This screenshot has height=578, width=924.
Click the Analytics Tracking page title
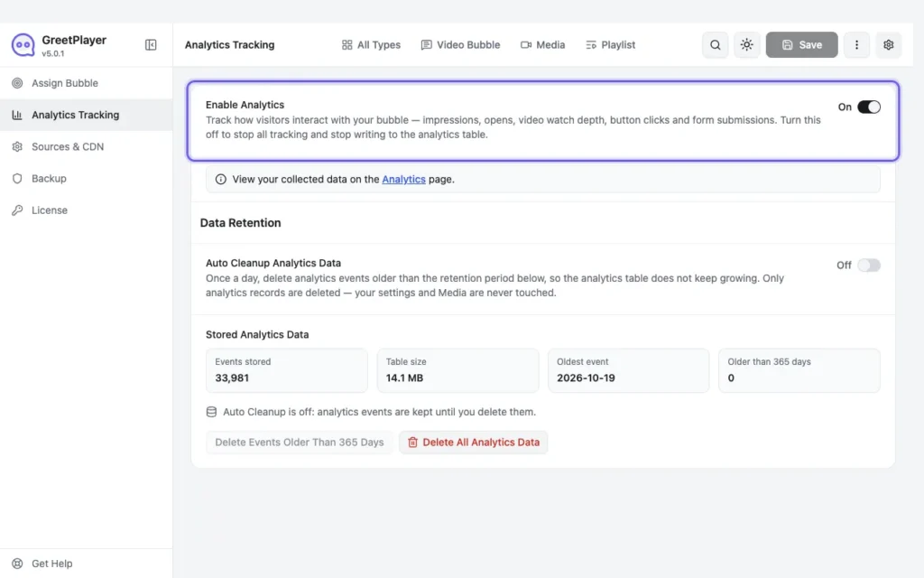point(230,45)
